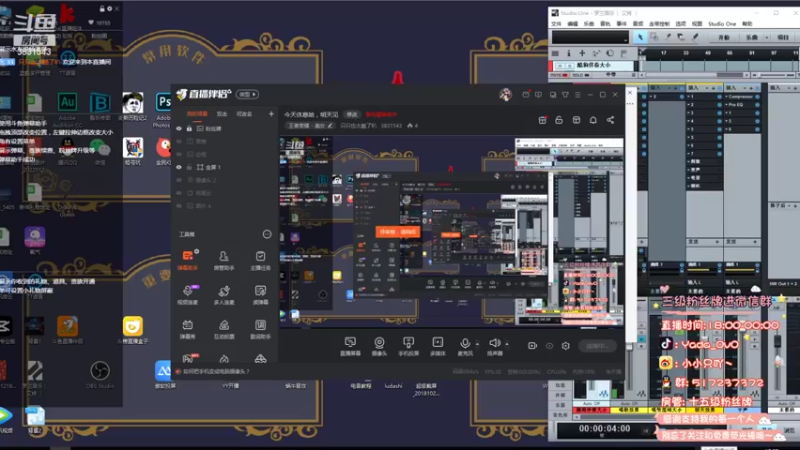Click the add track plus icon in Studio One
Screen dimensions: 800x450
click(582, 53)
